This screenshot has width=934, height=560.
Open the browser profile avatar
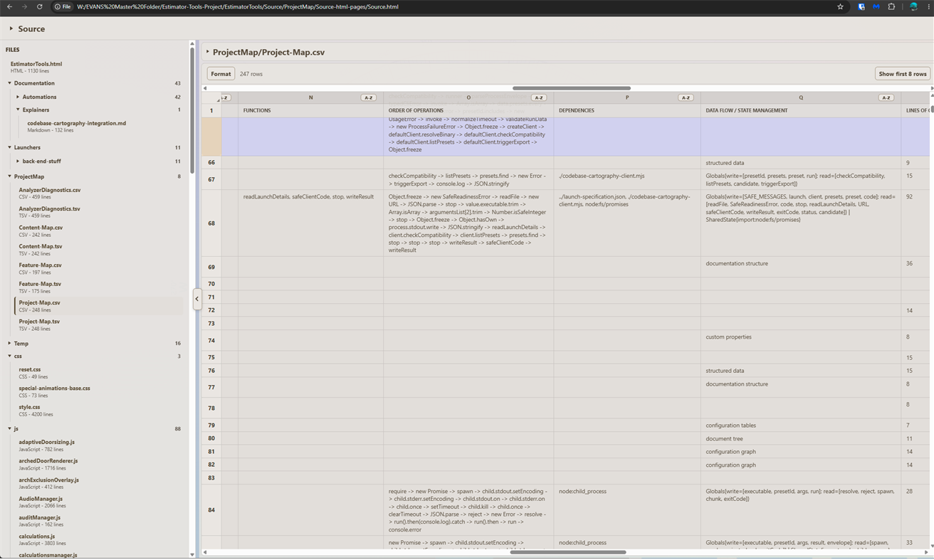[x=914, y=6]
